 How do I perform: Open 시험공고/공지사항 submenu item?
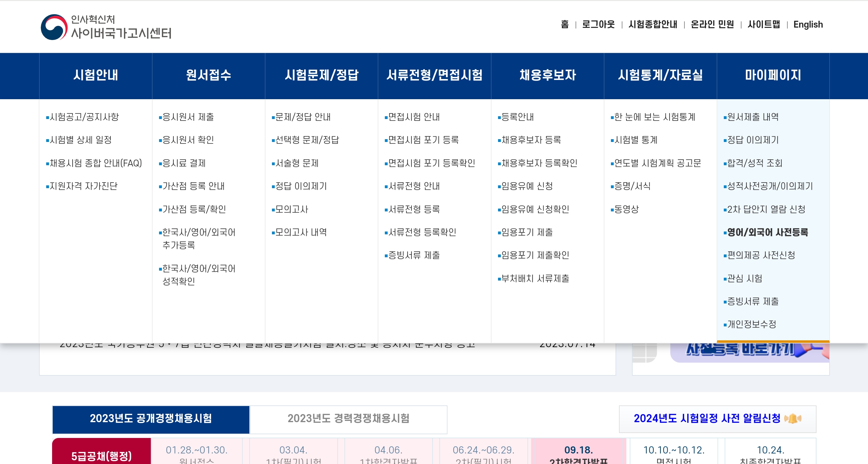click(x=84, y=117)
